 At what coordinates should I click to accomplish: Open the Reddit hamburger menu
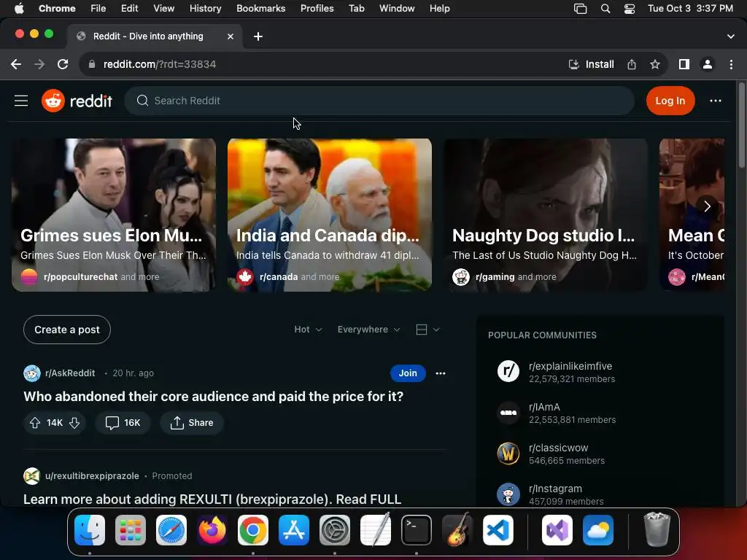(x=21, y=101)
